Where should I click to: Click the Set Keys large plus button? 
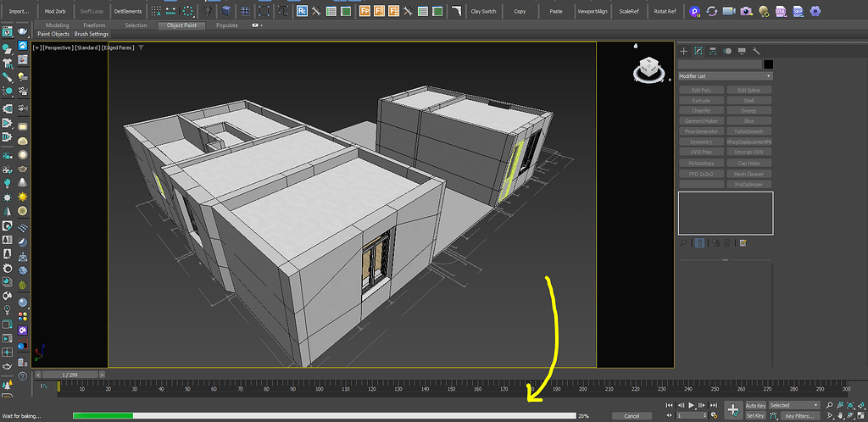coord(733,410)
